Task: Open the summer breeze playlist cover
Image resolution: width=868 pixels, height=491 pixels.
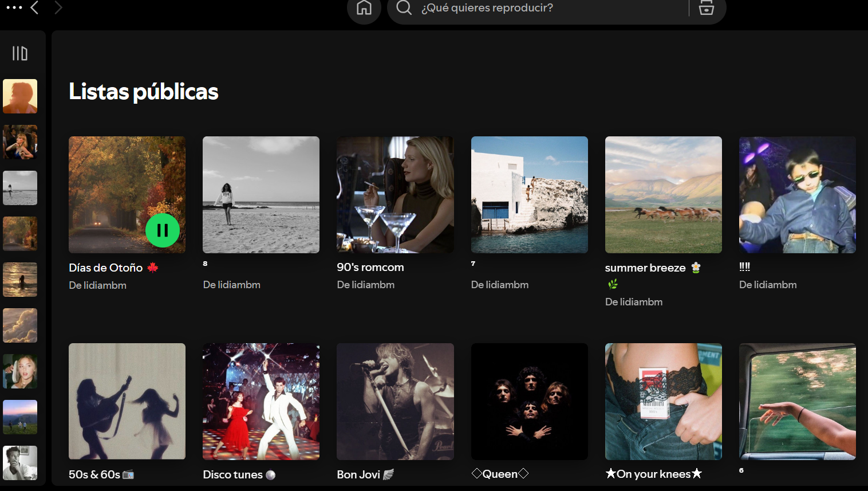Action: [664, 195]
